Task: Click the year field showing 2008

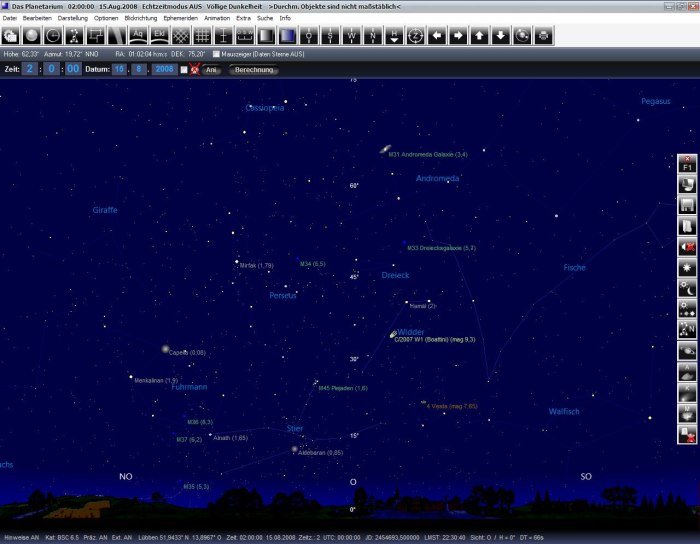Action: [x=163, y=70]
